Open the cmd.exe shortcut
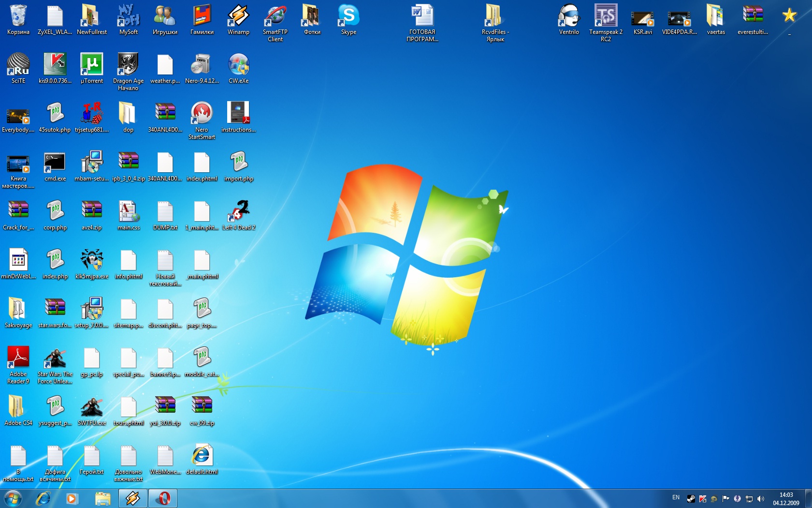812x508 pixels. (x=55, y=166)
